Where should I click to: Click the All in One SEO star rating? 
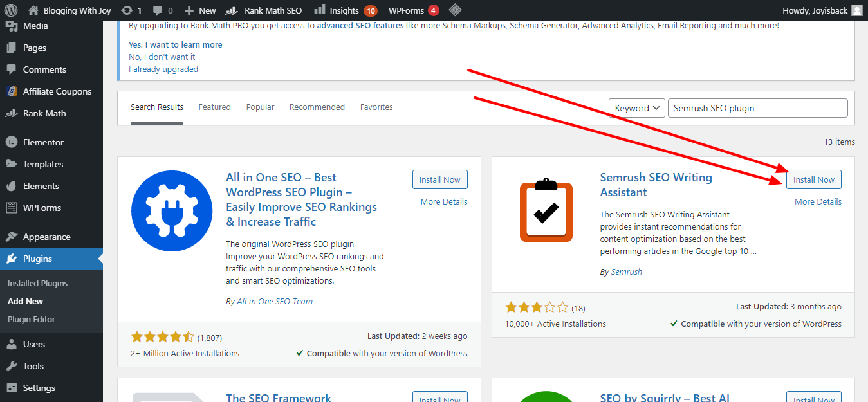[x=162, y=337]
